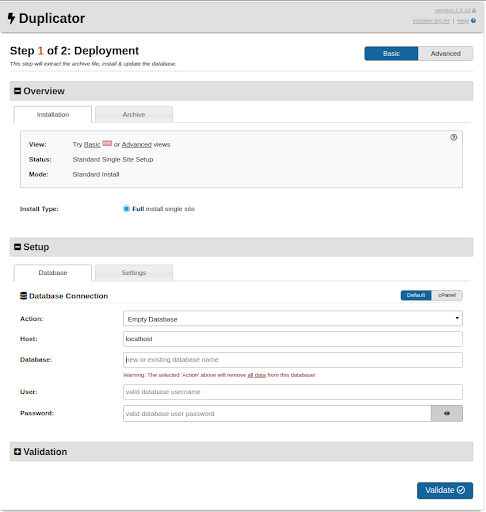Focus the User input field
The height and width of the screenshot is (512, 486).
point(293,392)
